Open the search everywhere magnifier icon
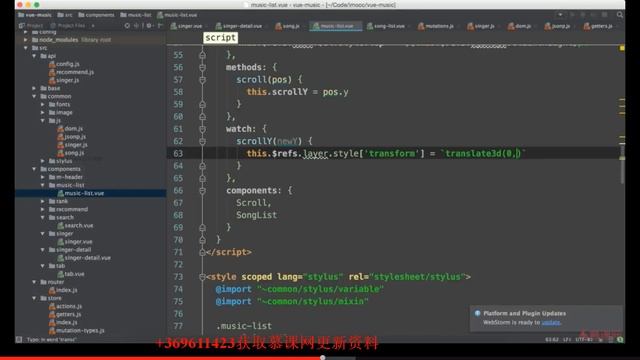The image size is (640, 360). [x=620, y=15]
